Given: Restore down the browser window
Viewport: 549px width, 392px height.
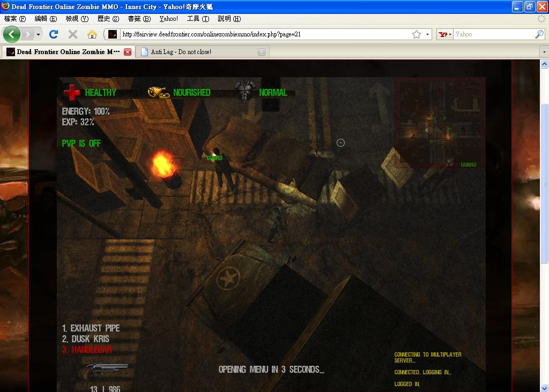Looking at the screenshot, I should click(x=530, y=6).
